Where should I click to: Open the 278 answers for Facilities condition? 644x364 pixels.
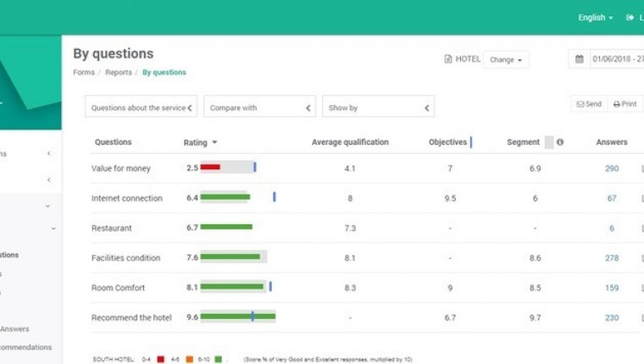tap(611, 258)
